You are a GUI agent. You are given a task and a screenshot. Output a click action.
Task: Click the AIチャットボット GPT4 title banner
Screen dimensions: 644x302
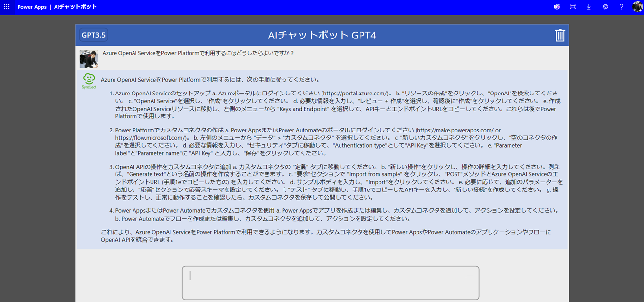click(x=322, y=35)
